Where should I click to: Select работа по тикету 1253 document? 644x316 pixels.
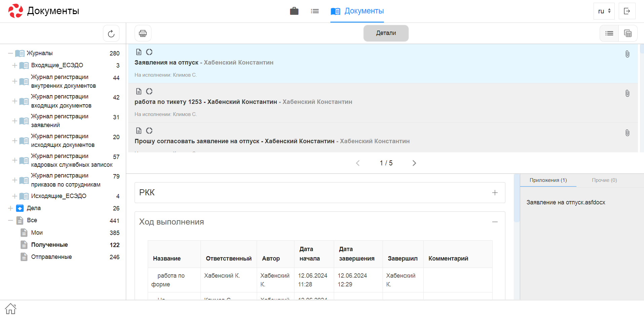[383, 103]
